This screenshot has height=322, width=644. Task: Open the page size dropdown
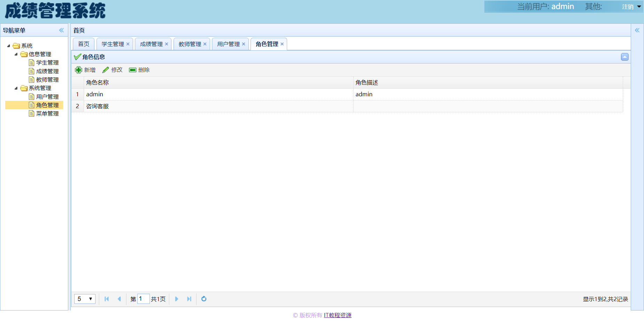pos(85,299)
